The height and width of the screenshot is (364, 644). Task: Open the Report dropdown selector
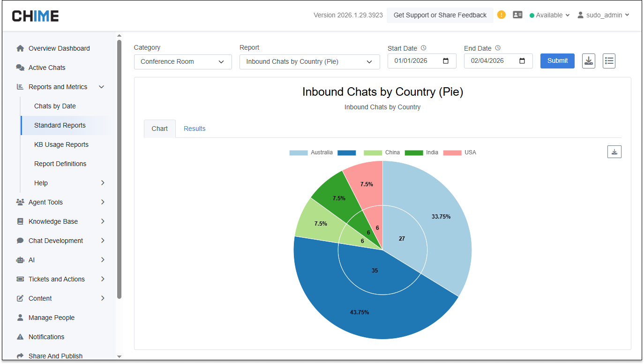(309, 62)
